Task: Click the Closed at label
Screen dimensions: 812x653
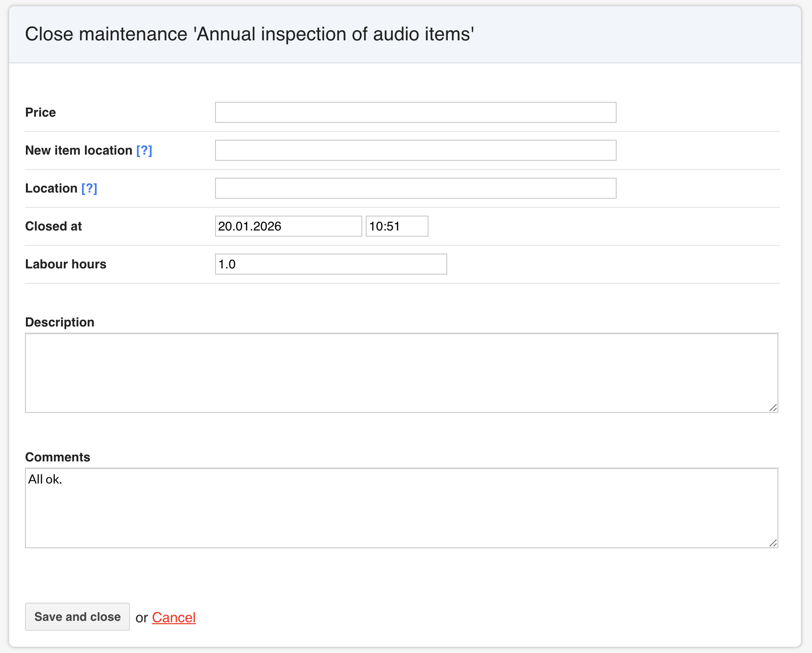Action: [x=54, y=226]
